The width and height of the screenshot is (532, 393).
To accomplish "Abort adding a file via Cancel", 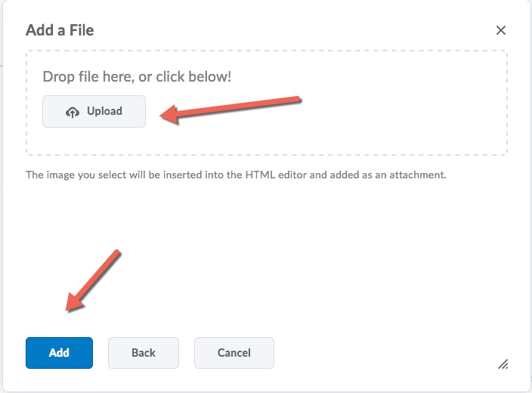I will coord(234,353).
